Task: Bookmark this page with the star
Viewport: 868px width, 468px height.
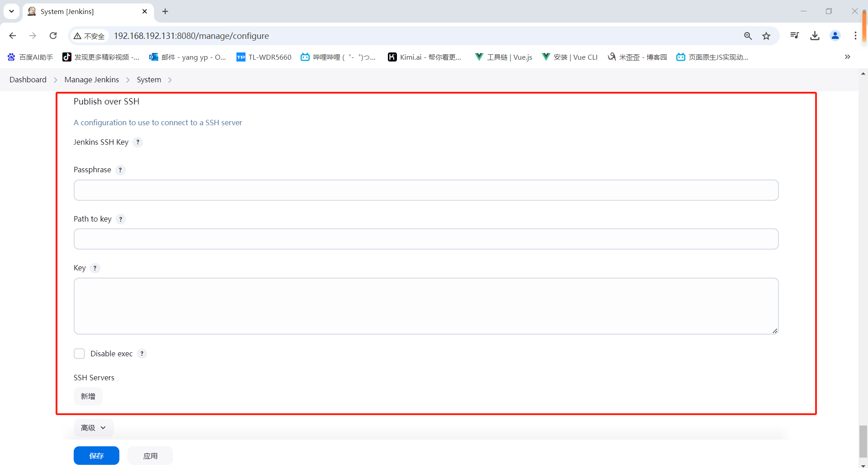Action: (x=766, y=36)
